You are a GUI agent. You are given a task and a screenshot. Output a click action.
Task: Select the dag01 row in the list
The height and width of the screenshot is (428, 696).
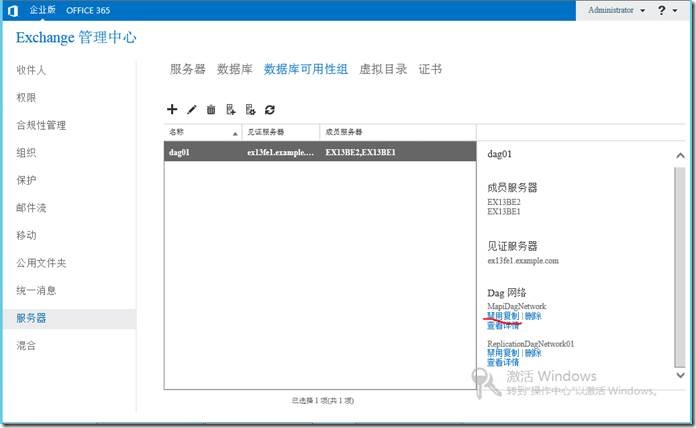tap(320, 152)
